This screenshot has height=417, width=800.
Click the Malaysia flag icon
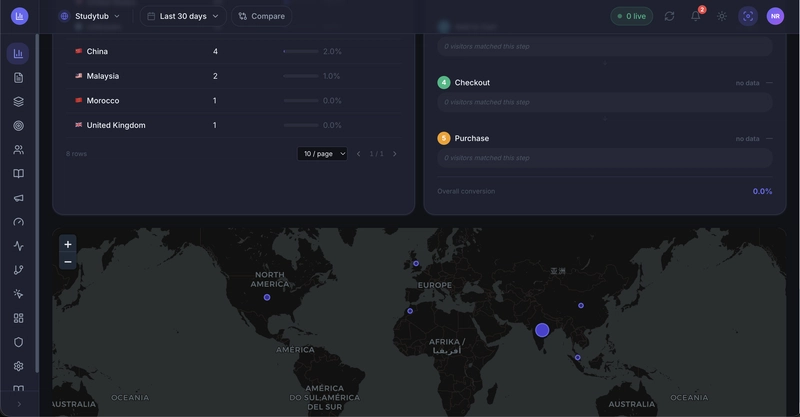[79, 76]
